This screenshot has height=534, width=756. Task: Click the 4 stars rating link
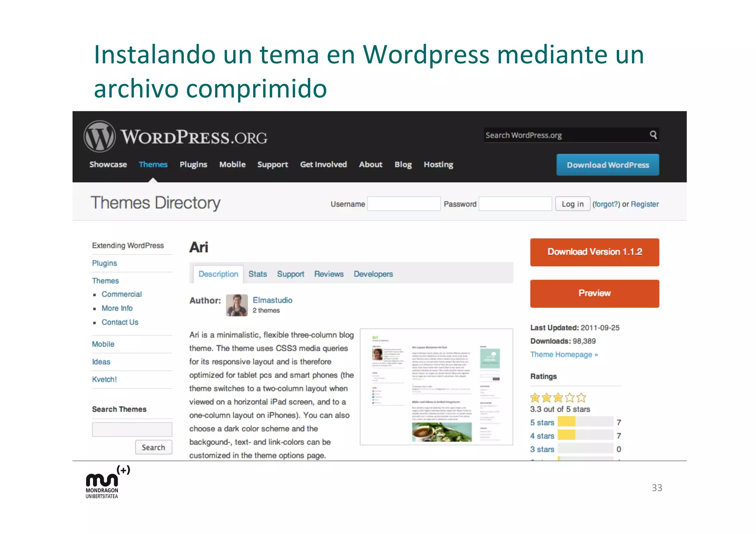542,436
